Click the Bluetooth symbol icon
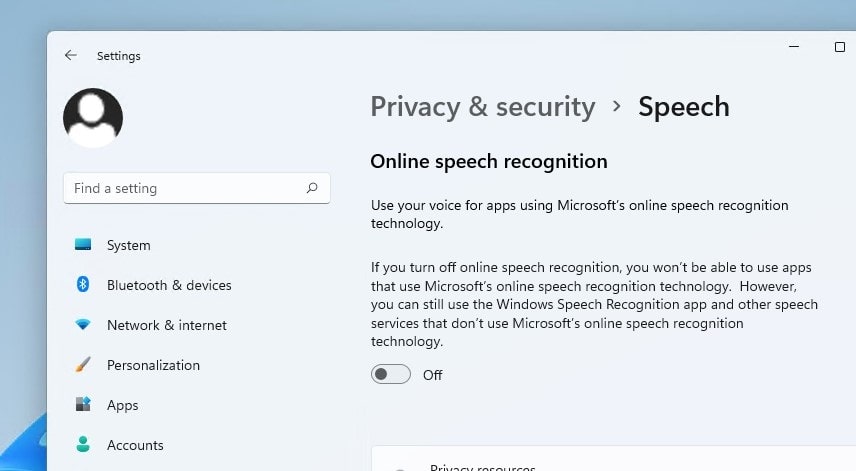856x471 pixels. click(x=83, y=285)
